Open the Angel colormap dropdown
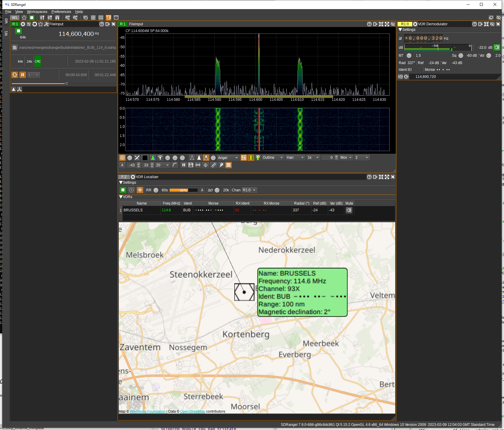This screenshot has height=430, width=504. point(228,158)
